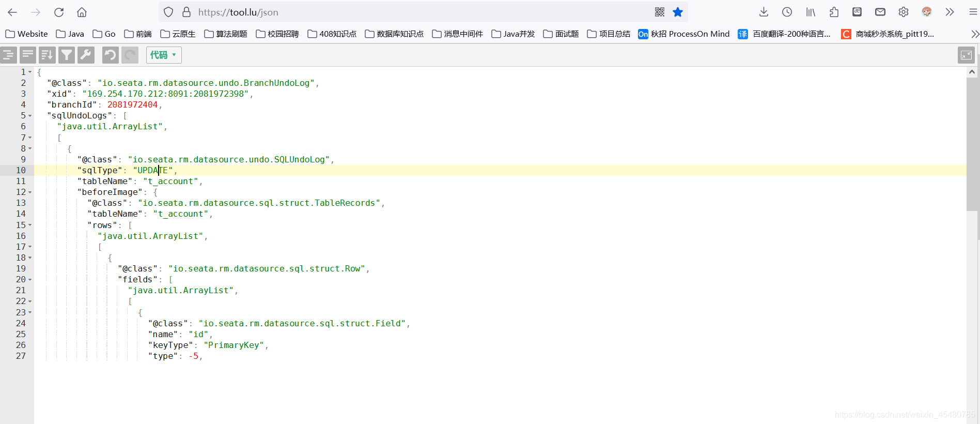Screen dimensions: 980x424
Task: Open 百度翻译 bookmark link
Action: [784, 34]
